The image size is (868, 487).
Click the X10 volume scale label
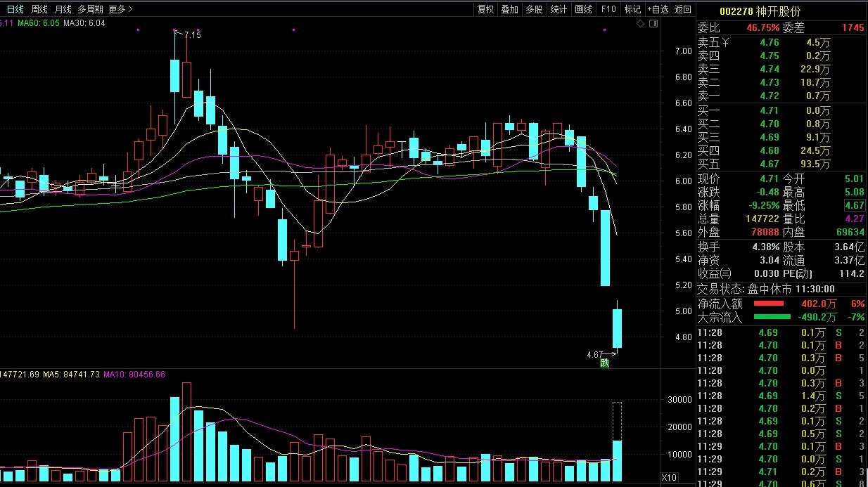coord(670,478)
